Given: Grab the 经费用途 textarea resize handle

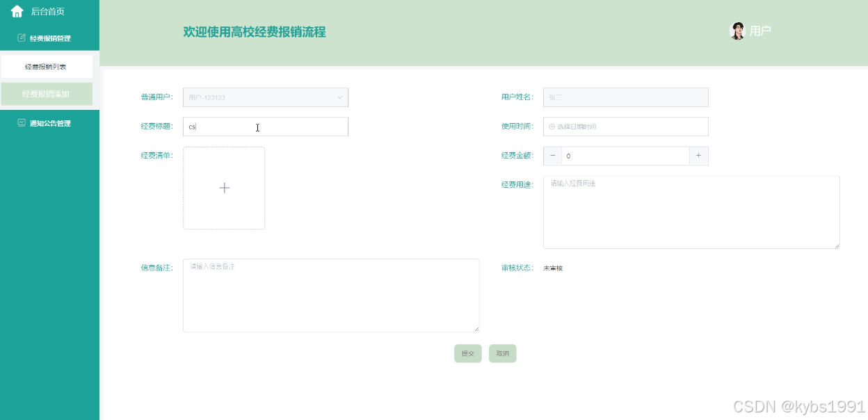Looking at the screenshot, I should [837, 245].
